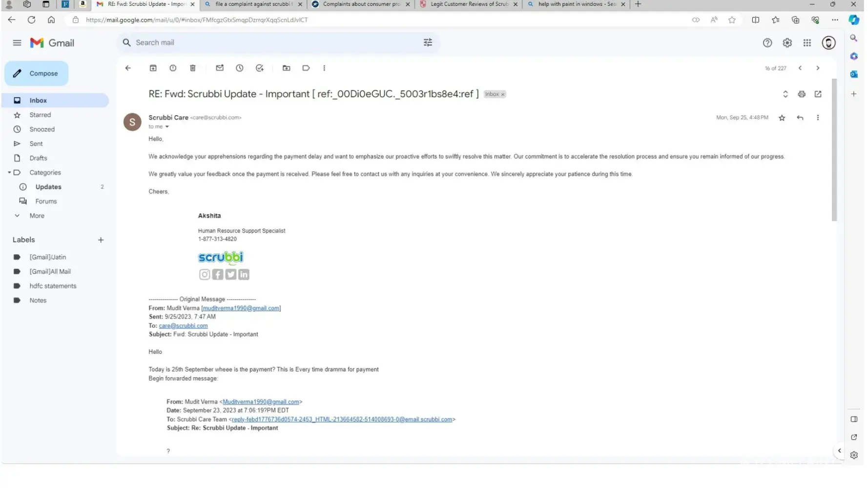Open the Google account avatar

click(829, 43)
